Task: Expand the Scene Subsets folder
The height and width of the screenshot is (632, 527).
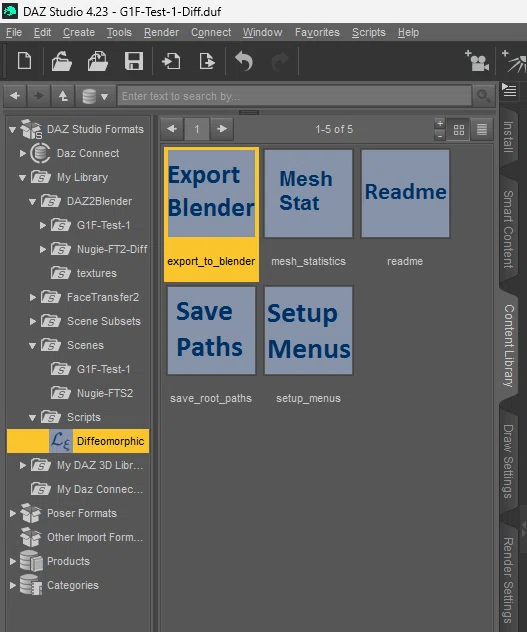Action: point(33,321)
